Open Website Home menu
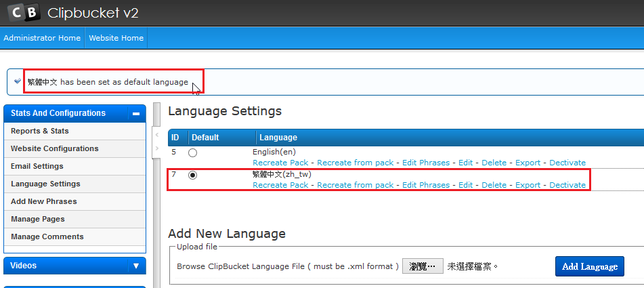Viewport: 644px width, 288px height. pyautogui.click(x=116, y=38)
